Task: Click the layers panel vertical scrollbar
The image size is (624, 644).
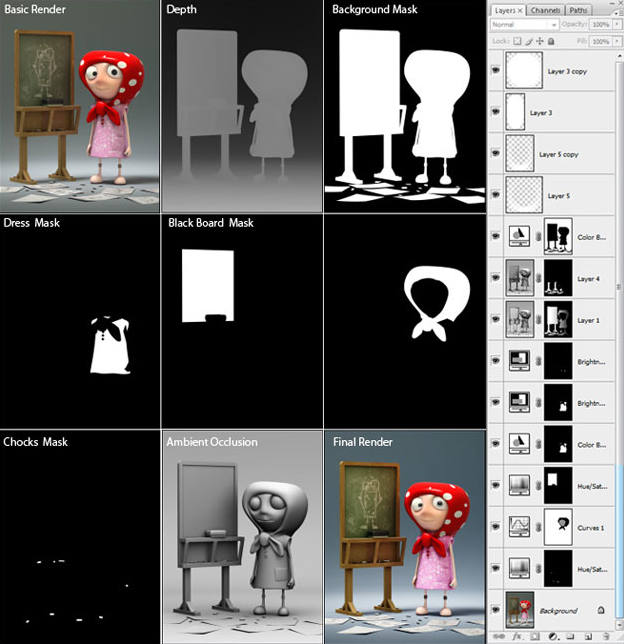Action: pyautogui.click(x=619, y=340)
